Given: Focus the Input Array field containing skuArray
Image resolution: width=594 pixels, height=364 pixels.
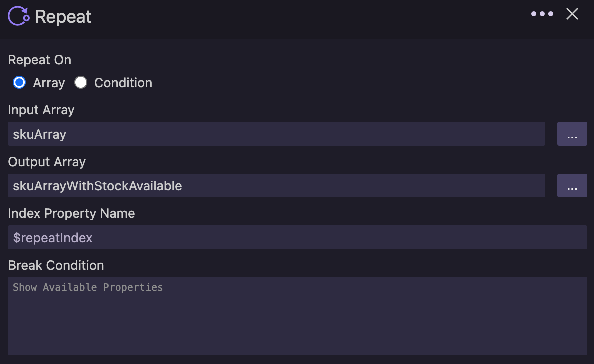Looking at the screenshot, I should (277, 134).
